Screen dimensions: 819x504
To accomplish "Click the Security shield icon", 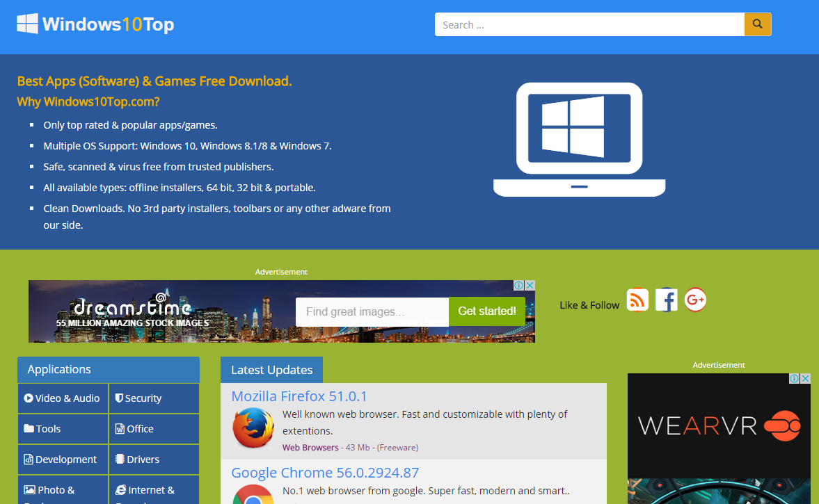I will [119, 398].
